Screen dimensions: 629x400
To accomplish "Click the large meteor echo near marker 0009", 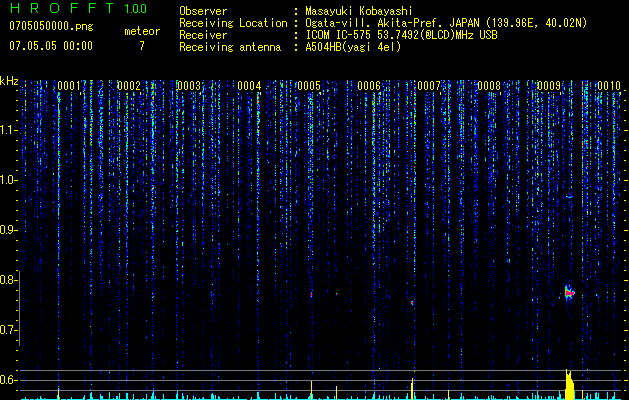I will point(569,293).
